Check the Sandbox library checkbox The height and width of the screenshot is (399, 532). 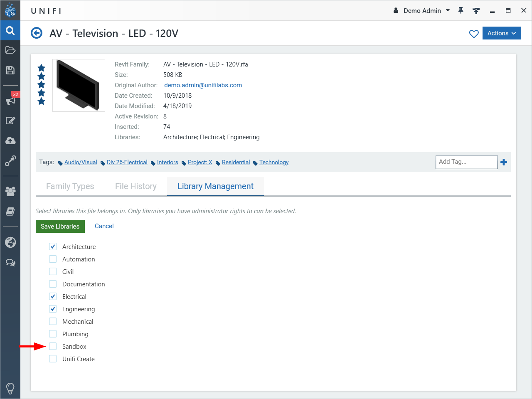53,346
